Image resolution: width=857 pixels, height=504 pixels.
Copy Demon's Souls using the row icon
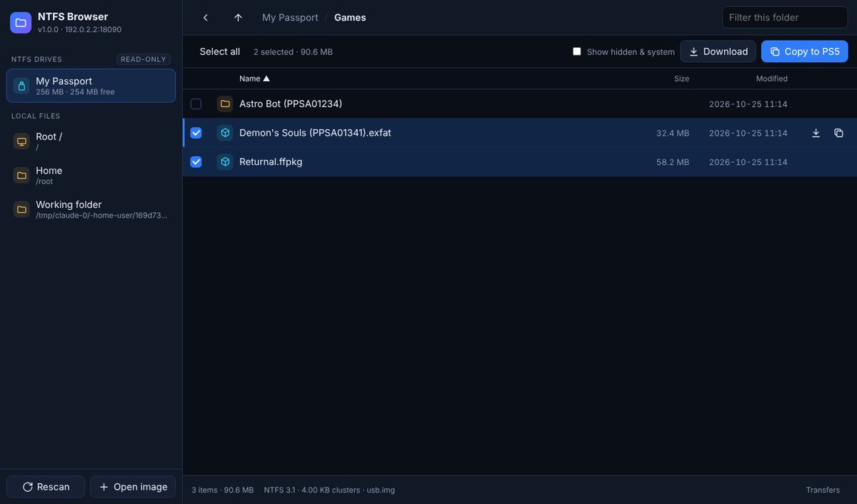tap(838, 133)
